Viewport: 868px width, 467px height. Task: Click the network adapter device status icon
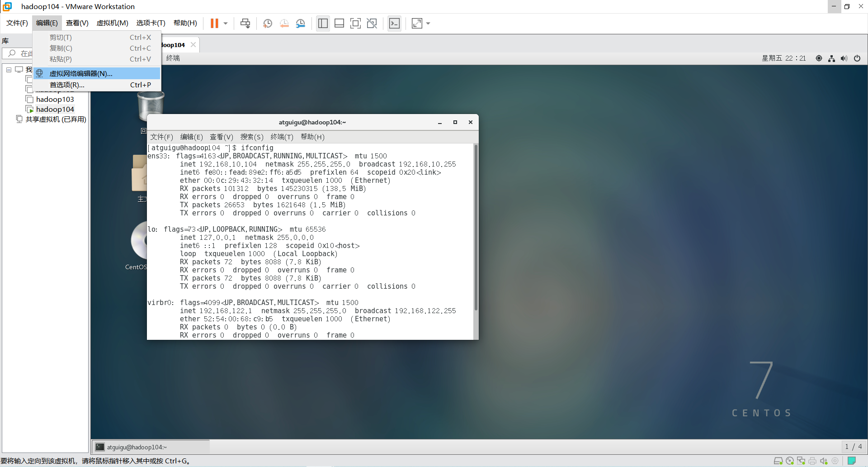coord(801,461)
